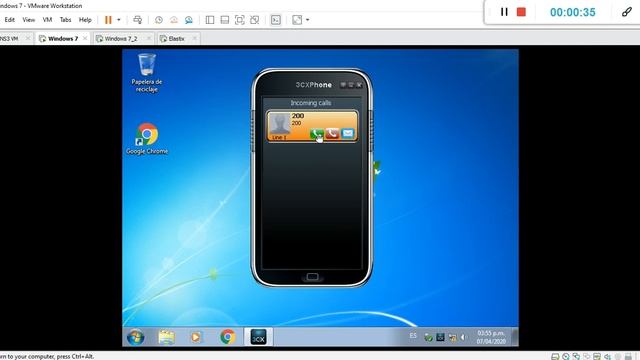The image size is (640, 360).
Task: Open the Tabs menu
Action: 65,20
